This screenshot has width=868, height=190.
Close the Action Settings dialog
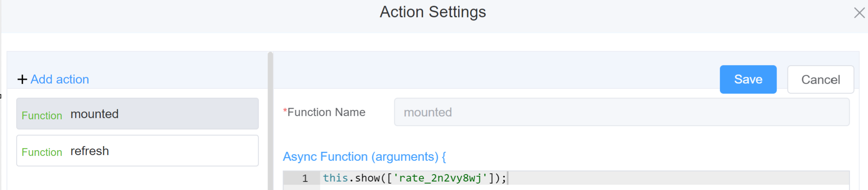[x=859, y=13]
